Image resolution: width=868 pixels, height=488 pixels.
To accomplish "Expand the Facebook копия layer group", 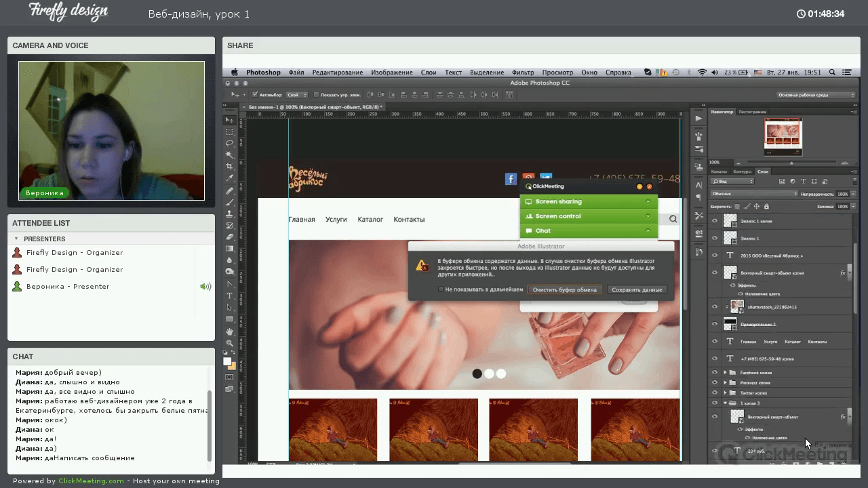I will tap(725, 373).
